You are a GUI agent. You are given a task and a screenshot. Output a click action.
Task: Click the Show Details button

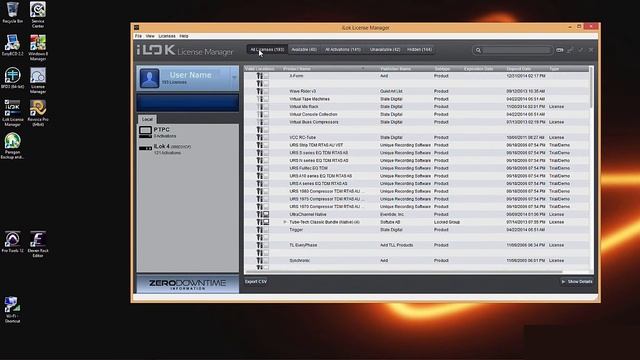577,282
